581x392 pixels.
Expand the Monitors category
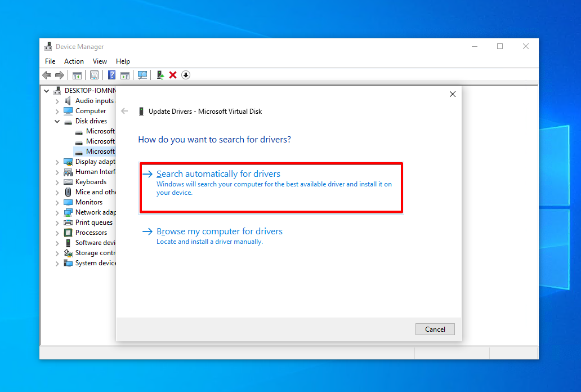tap(57, 203)
